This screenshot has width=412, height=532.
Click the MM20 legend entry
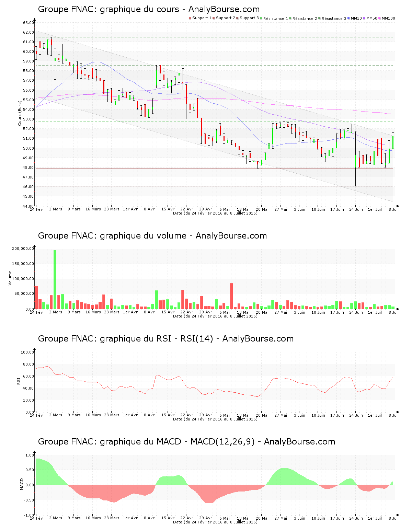(x=355, y=18)
